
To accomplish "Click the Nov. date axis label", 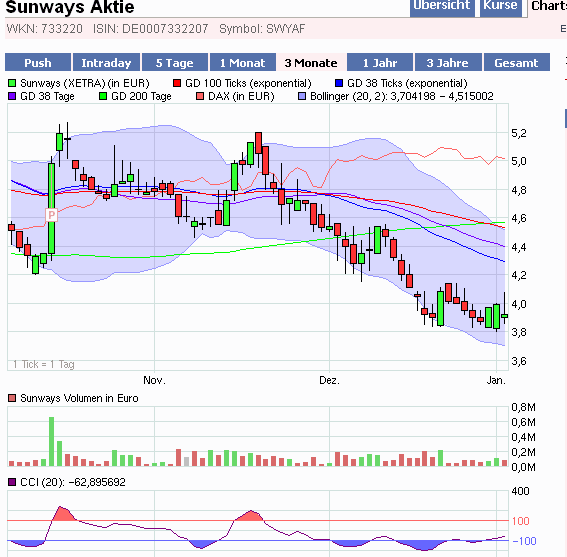I will click(154, 380).
